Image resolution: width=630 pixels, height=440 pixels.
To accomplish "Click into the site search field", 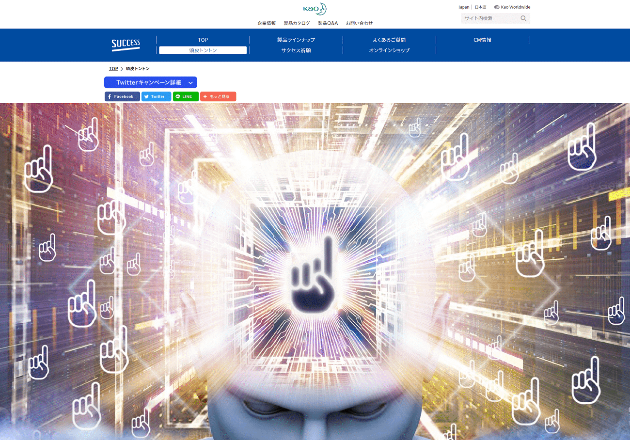I will pos(489,18).
